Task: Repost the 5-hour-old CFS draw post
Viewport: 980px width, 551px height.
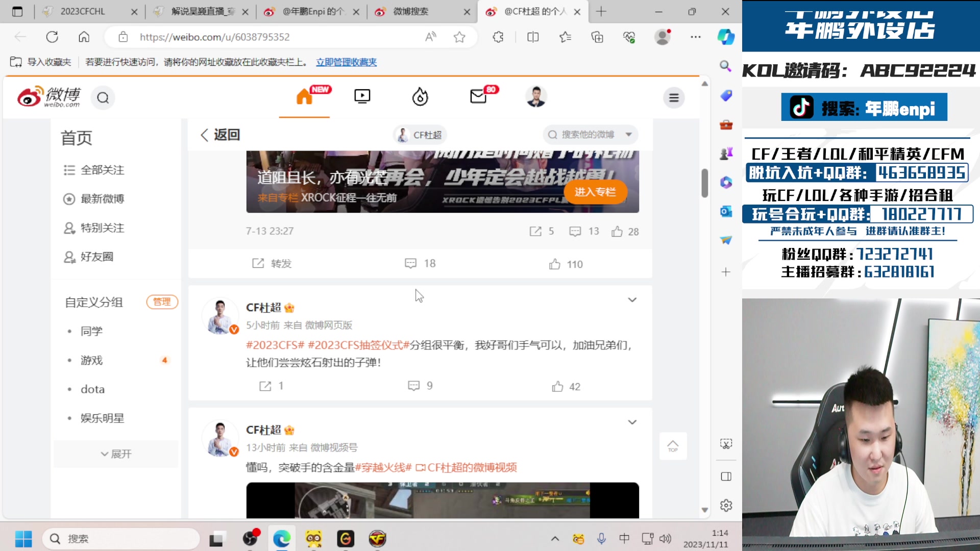Action: coord(271,386)
